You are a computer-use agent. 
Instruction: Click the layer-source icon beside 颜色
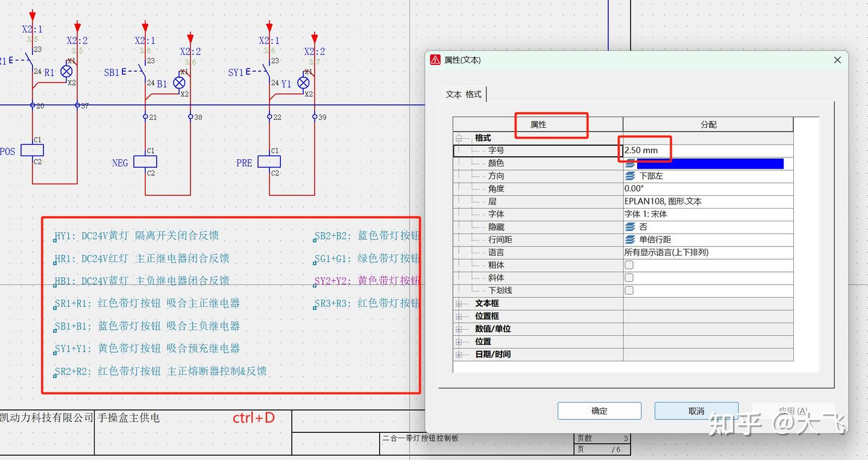click(629, 163)
